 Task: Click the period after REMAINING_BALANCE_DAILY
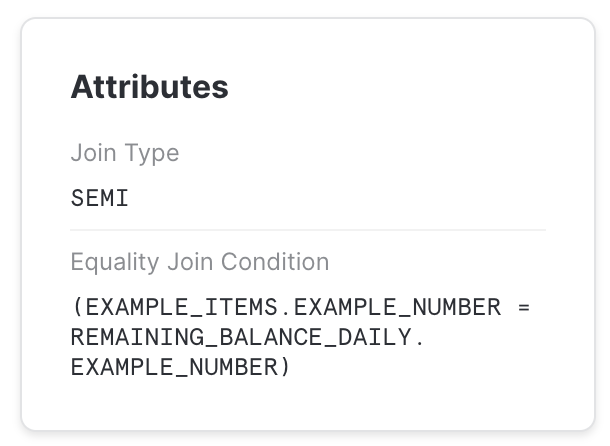tap(418, 338)
